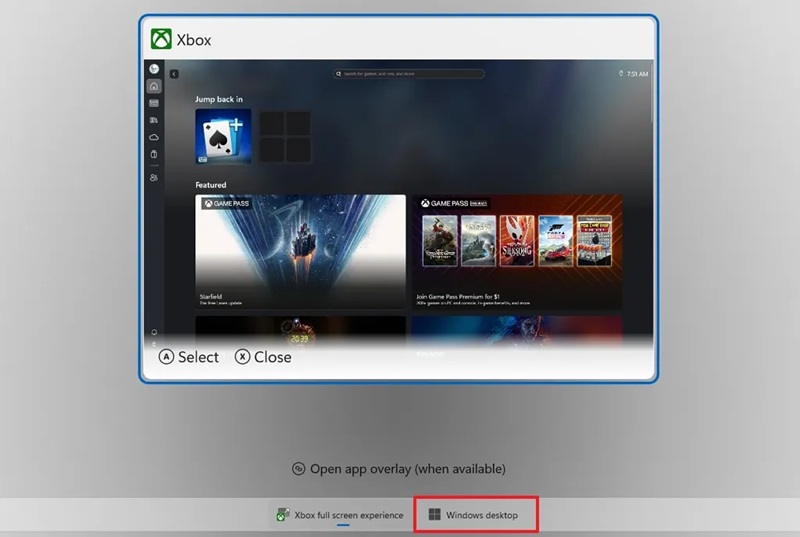Screen dimensions: 800x537
Task: Open the Silksong game cover art
Action: point(517,241)
